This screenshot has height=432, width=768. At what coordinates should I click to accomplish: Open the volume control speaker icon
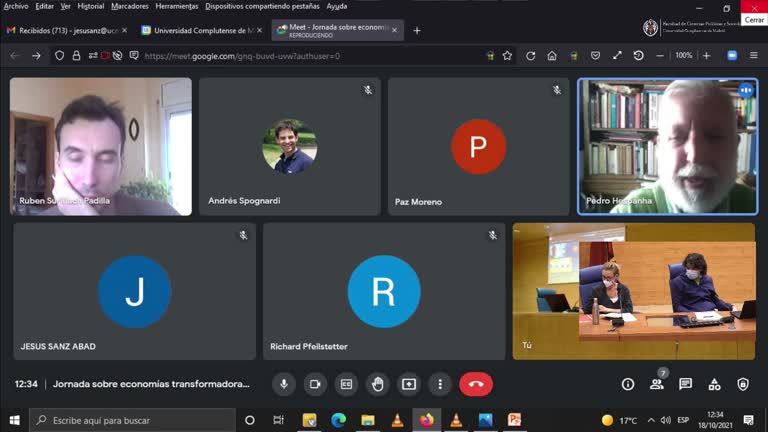point(665,420)
